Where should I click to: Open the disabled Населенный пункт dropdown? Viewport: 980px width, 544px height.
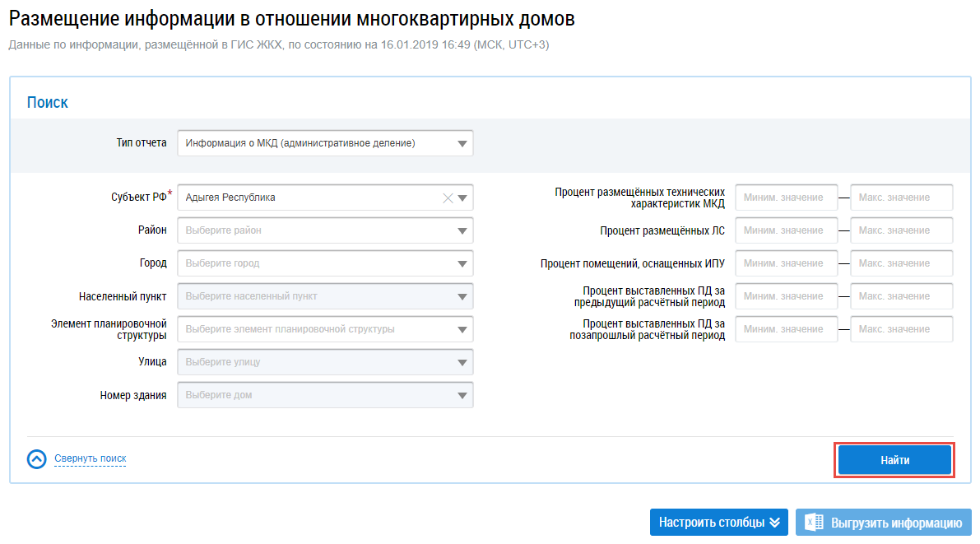(325, 296)
